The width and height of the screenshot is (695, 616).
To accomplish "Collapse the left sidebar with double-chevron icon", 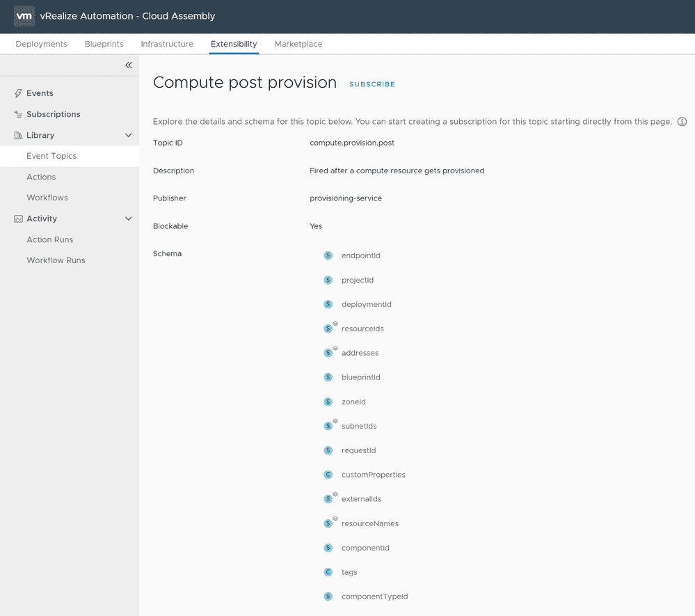I will (x=129, y=65).
